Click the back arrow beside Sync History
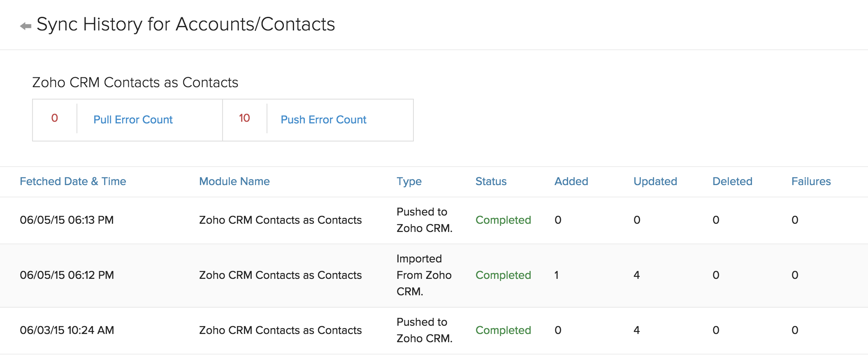 26,26
